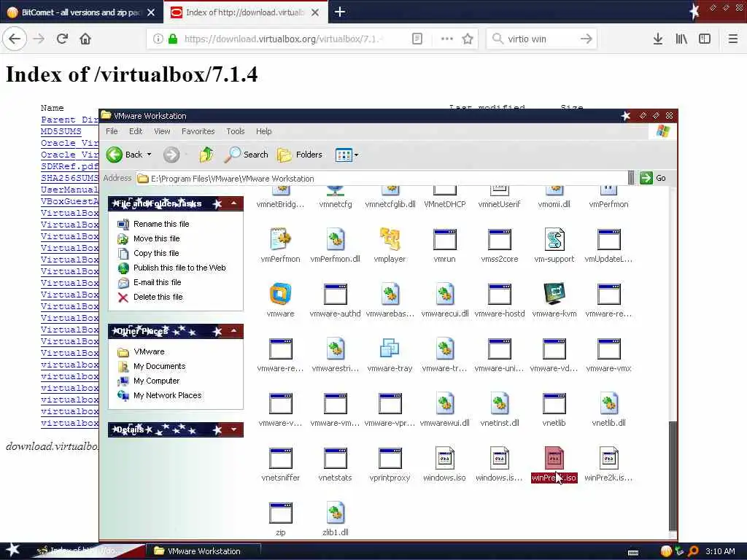This screenshot has width=747, height=560.
Task: Click Rename this file task
Action: [161, 224]
